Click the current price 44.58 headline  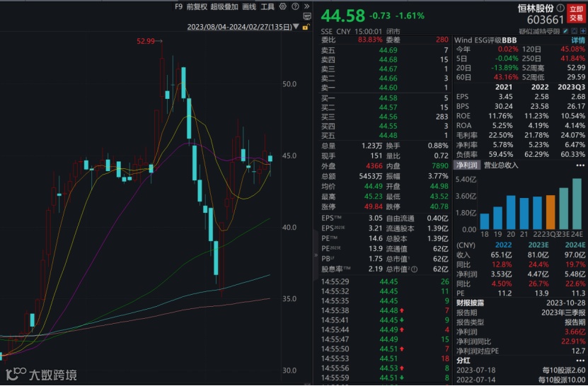[342, 16]
